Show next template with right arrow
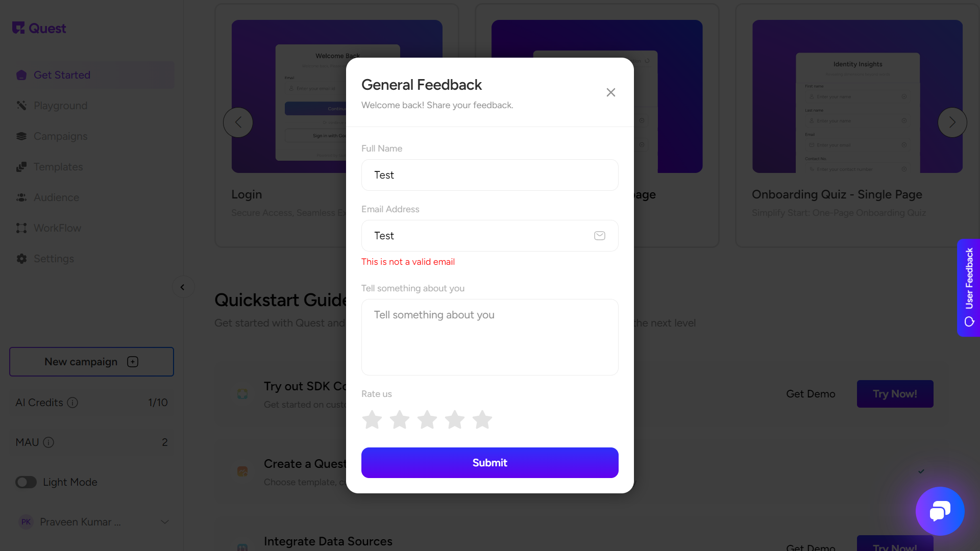Screen dimensions: 980x551 click(x=952, y=122)
